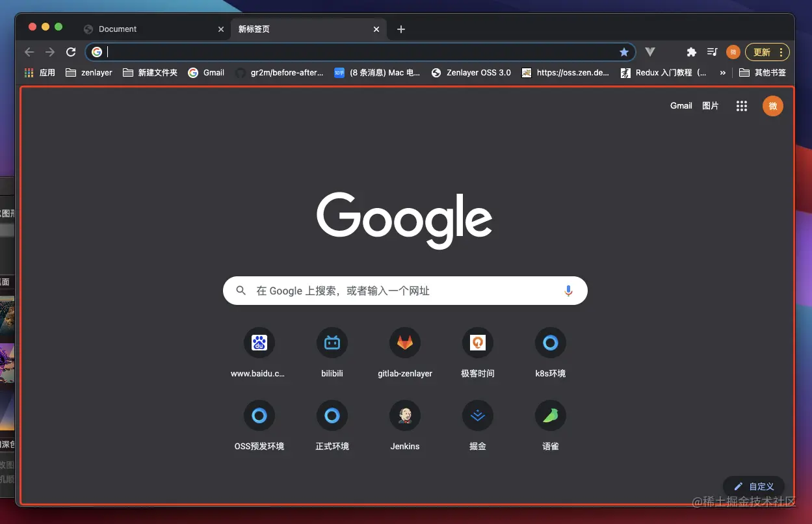
Task: Open the Vue devtools extension icon
Action: [649, 52]
